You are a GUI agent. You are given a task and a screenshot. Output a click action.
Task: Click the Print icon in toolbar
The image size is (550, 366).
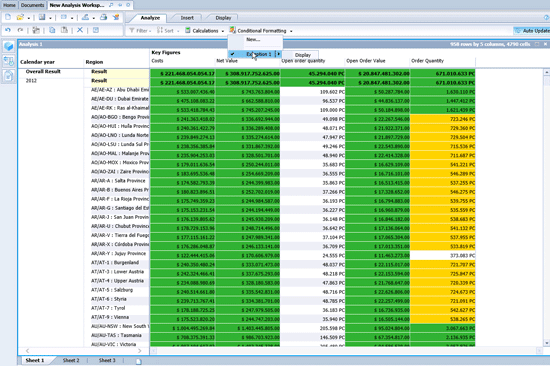tap(103, 17)
